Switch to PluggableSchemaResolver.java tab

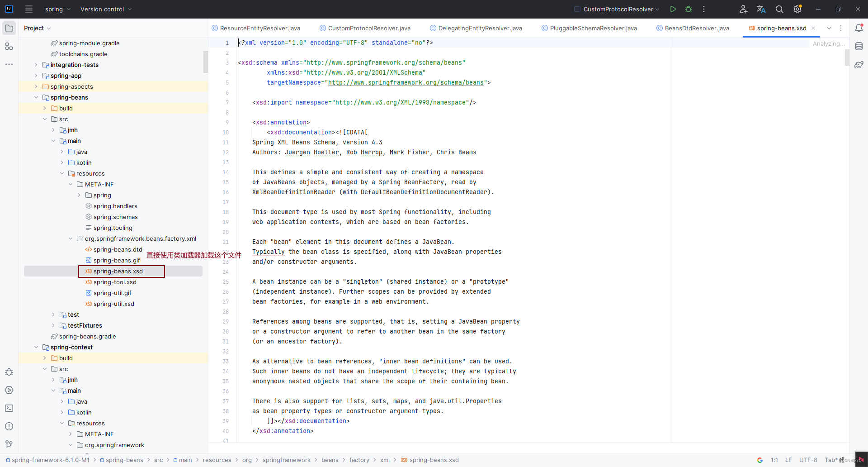point(590,28)
